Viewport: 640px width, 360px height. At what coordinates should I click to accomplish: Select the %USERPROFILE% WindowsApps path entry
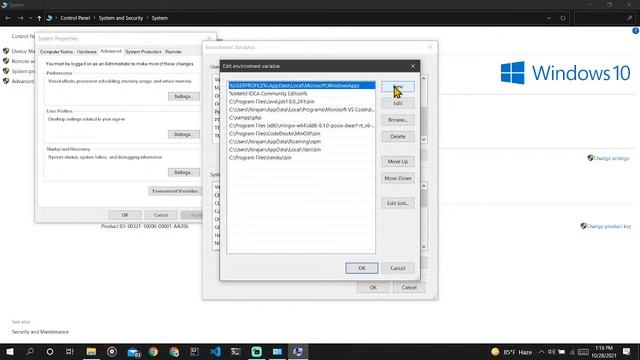pyautogui.click(x=302, y=85)
